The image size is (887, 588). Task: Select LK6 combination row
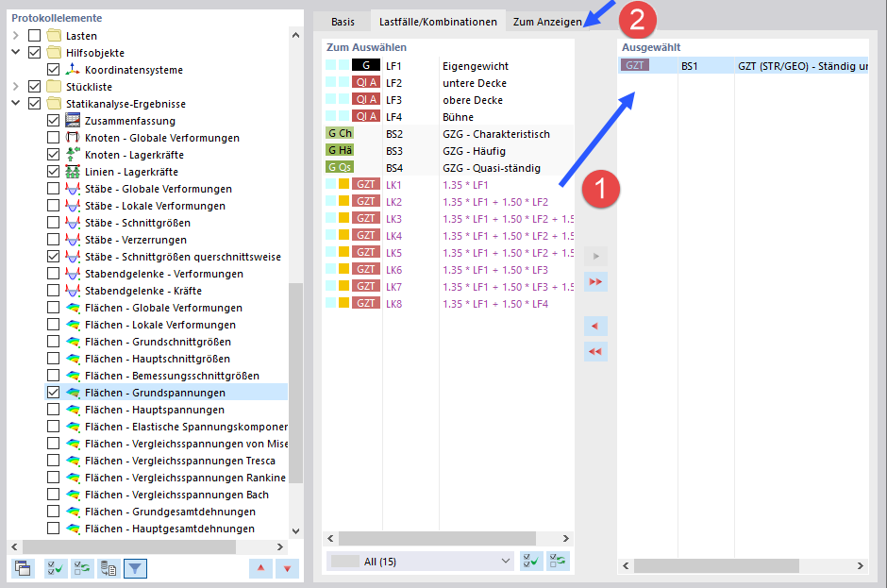point(448,270)
